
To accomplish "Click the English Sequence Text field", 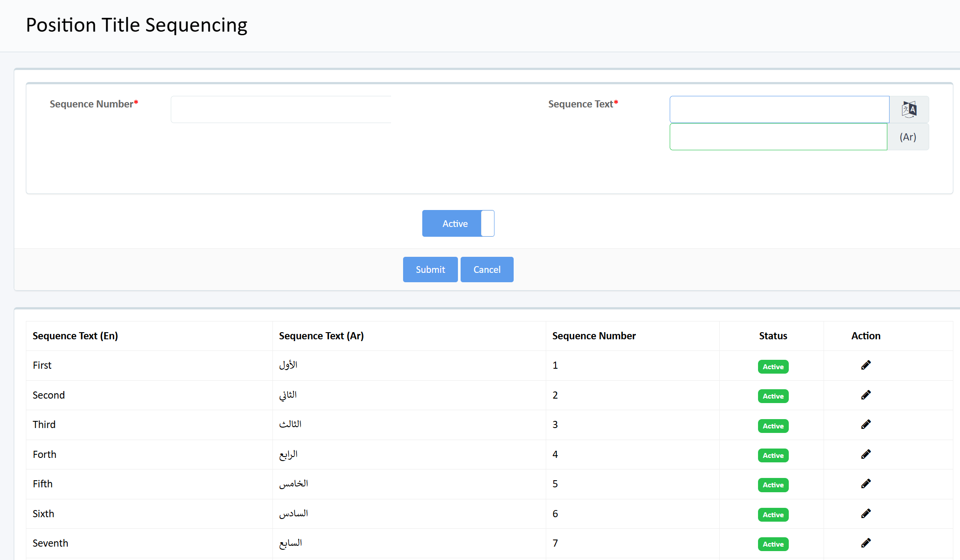I will (779, 109).
